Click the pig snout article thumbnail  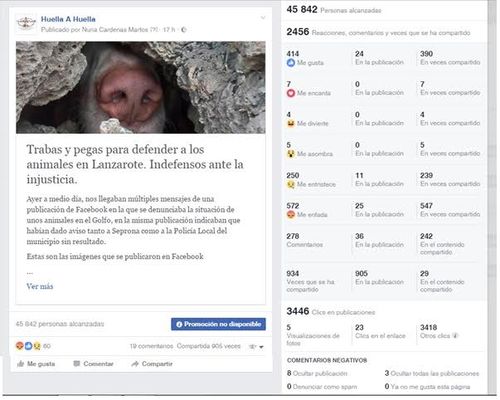click(x=141, y=87)
